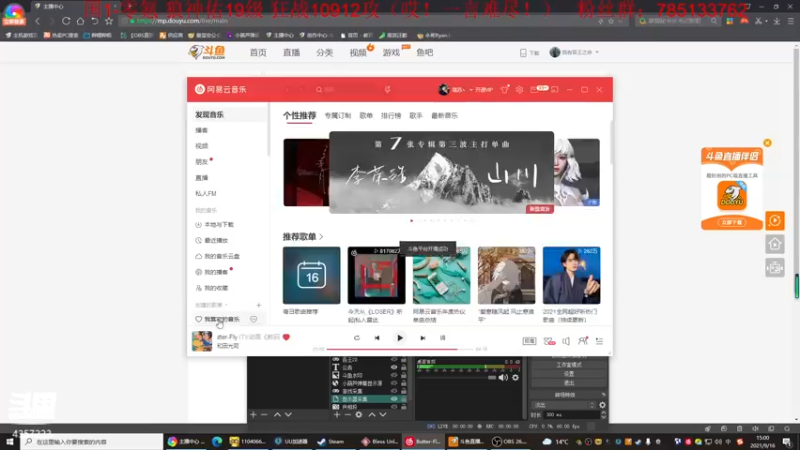Open messages mail icon in NetEase header

point(534,89)
